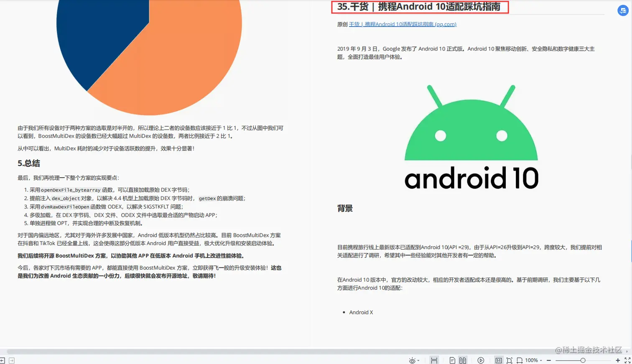The image size is (632, 364).
Task: Click the Android 10 logo image
Action: coord(471,137)
